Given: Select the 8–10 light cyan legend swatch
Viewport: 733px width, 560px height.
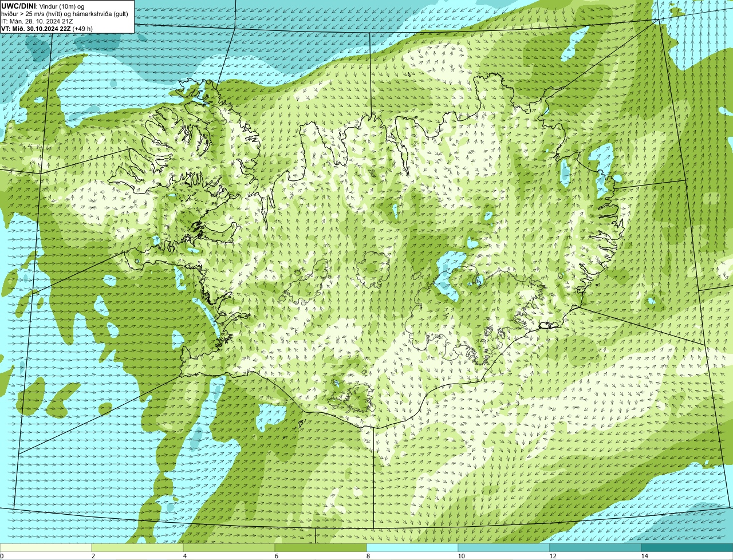Looking at the screenshot, I should click(x=412, y=548).
